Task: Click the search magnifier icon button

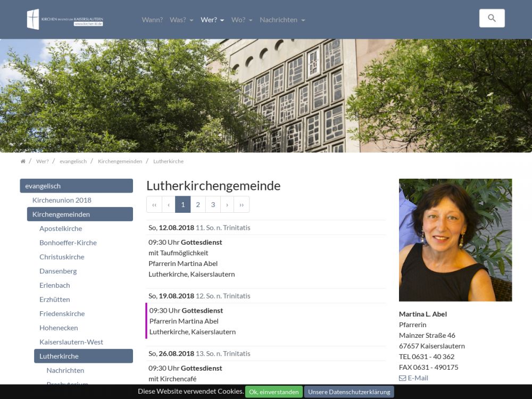Action: coord(492,18)
